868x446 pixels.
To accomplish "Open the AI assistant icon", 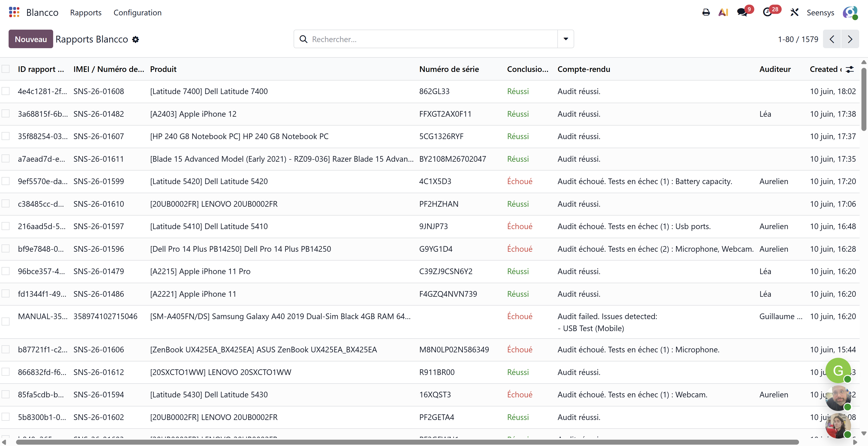I will tap(723, 12).
